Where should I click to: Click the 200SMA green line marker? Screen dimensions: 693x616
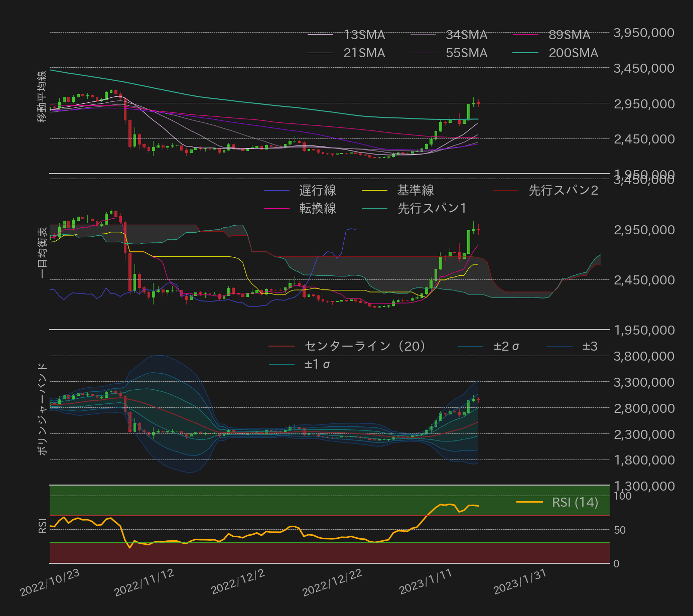tap(525, 53)
